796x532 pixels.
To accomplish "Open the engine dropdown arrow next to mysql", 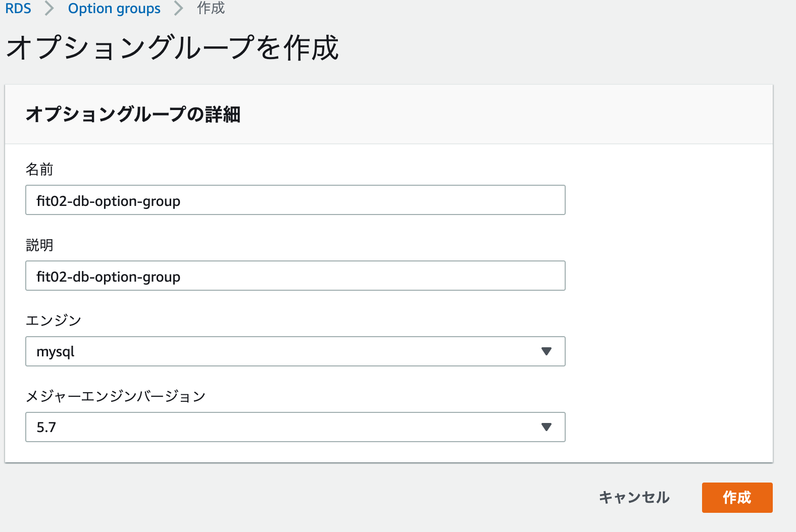I will pos(546,351).
